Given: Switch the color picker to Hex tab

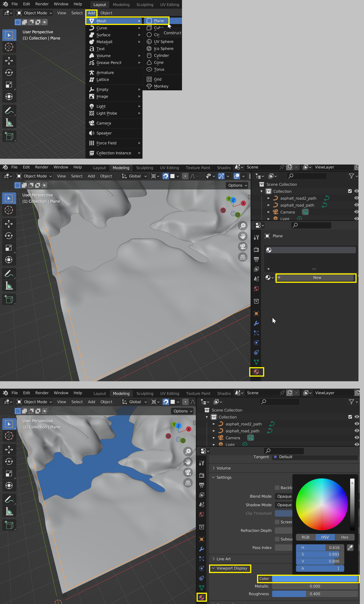Looking at the screenshot, I should point(344,537).
